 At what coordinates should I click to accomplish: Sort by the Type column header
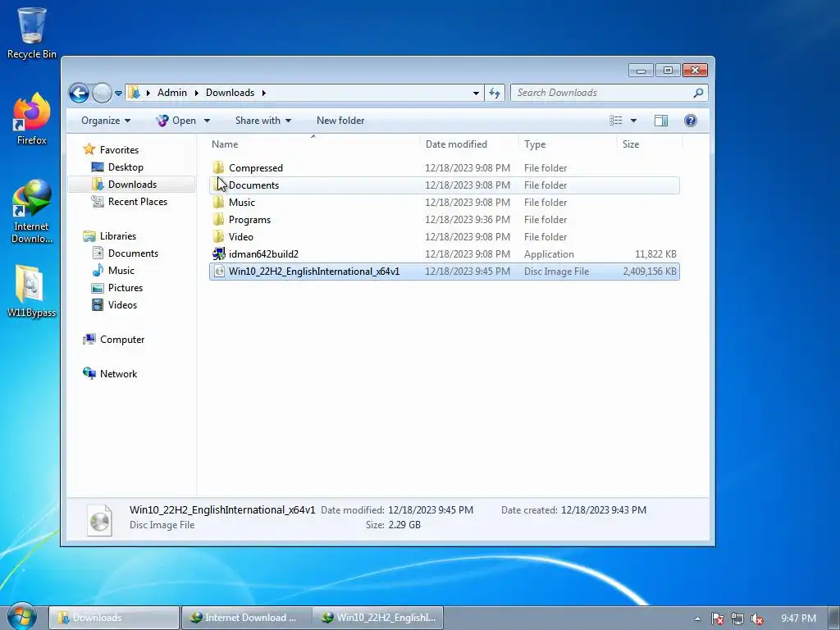click(568, 144)
